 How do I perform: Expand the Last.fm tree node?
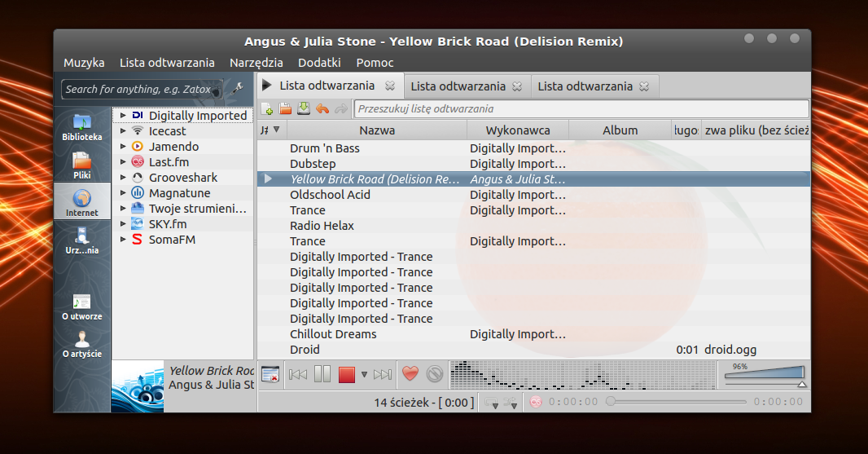(124, 162)
